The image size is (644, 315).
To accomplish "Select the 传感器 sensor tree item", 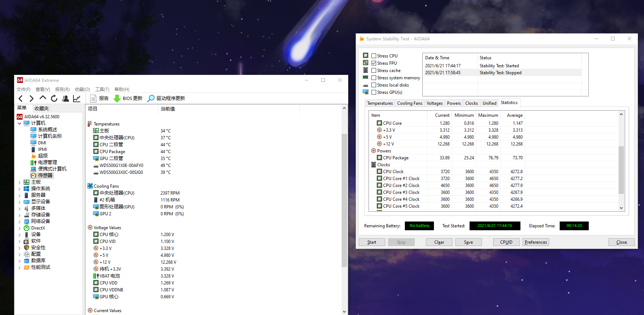I will [45, 175].
